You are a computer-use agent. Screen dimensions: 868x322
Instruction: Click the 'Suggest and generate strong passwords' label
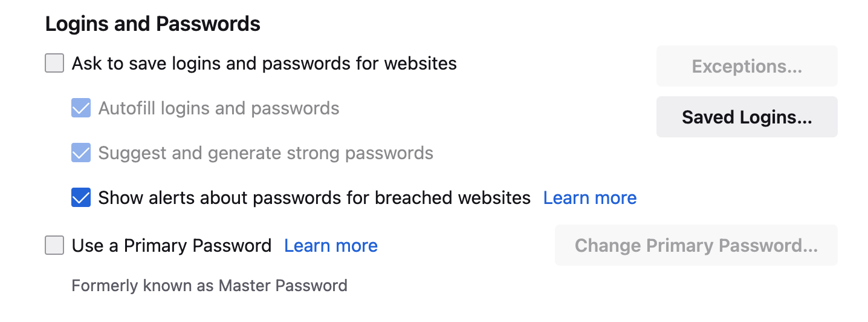tap(266, 153)
